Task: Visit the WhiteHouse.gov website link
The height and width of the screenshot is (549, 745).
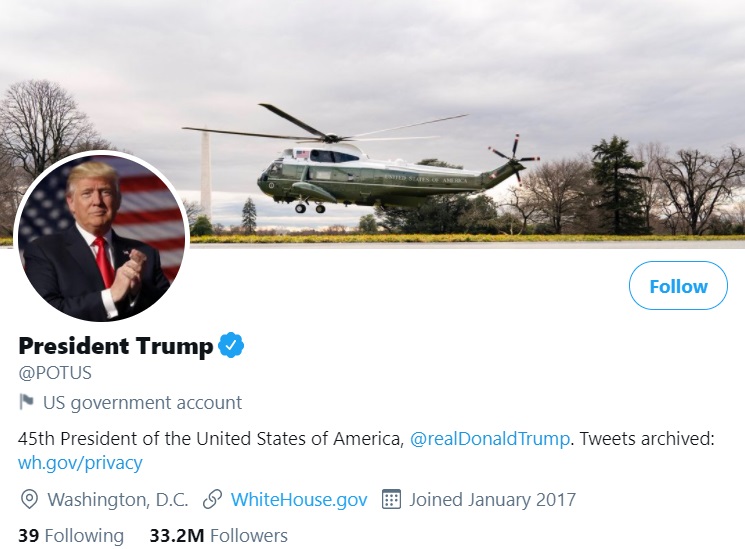Action: [299, 499]
